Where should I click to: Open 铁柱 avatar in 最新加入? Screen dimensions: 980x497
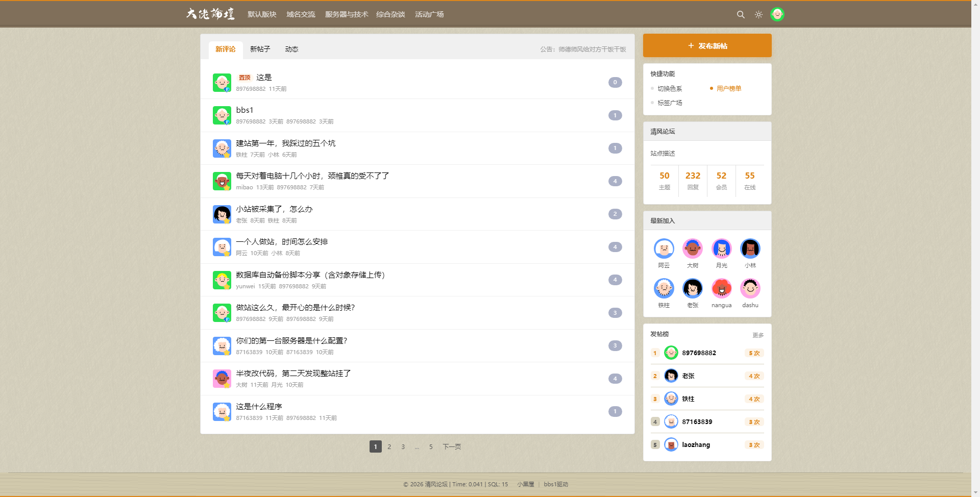click(664, 288)
